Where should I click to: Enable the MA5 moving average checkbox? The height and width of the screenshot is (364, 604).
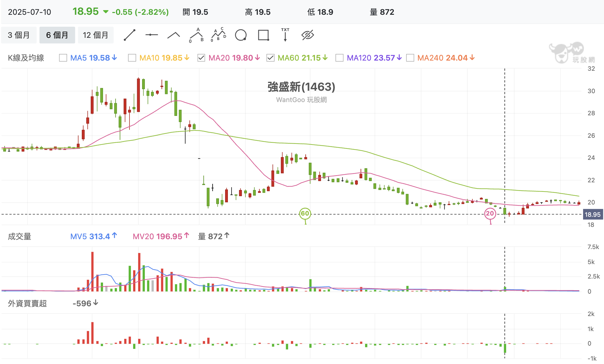pos(63,57)
